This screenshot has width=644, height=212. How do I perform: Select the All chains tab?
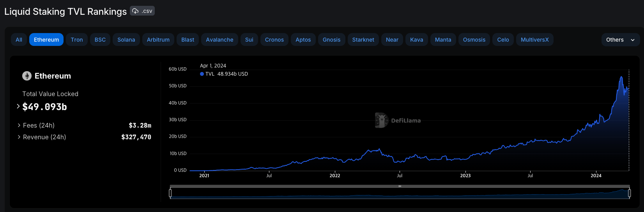click(x=19, y=40)
